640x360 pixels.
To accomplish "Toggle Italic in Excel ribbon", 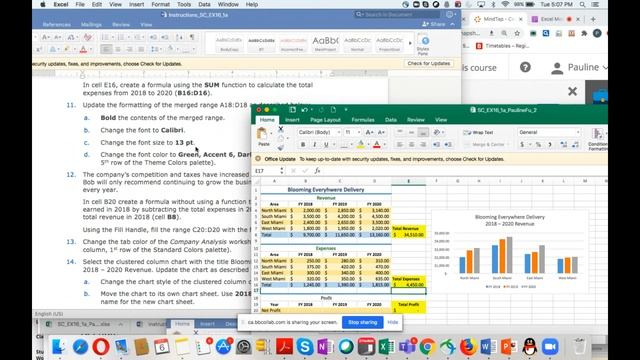I will (x=314, y=144).
